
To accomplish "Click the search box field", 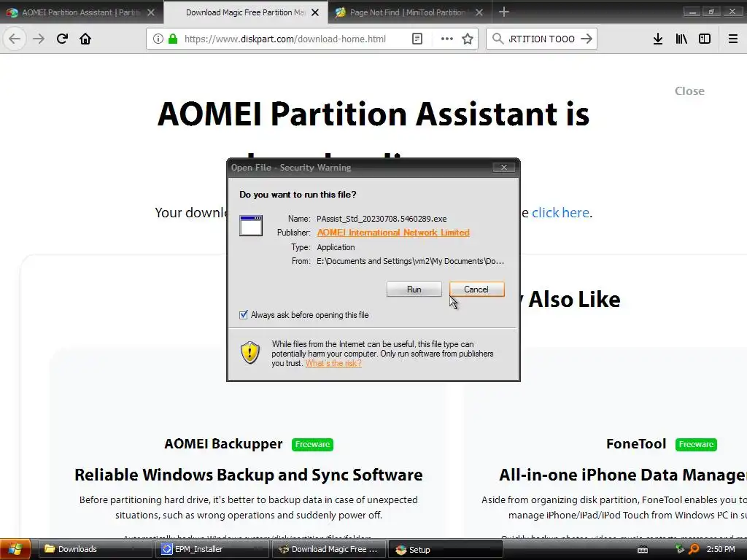I will click(541, 39).
